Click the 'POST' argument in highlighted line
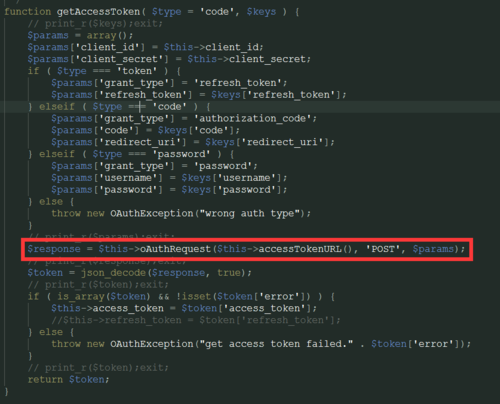The width and height of the screenshot is (500, 404). click(x=385, y=249)
